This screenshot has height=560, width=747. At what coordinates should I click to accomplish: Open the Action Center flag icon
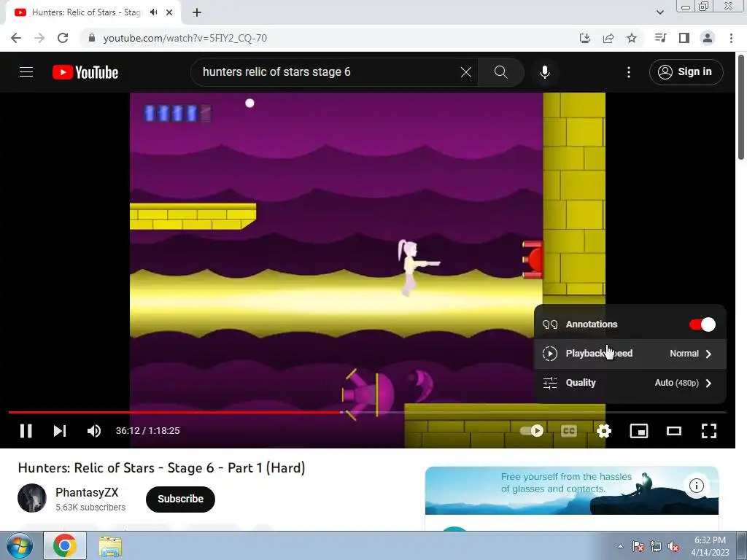click(638, 547)
